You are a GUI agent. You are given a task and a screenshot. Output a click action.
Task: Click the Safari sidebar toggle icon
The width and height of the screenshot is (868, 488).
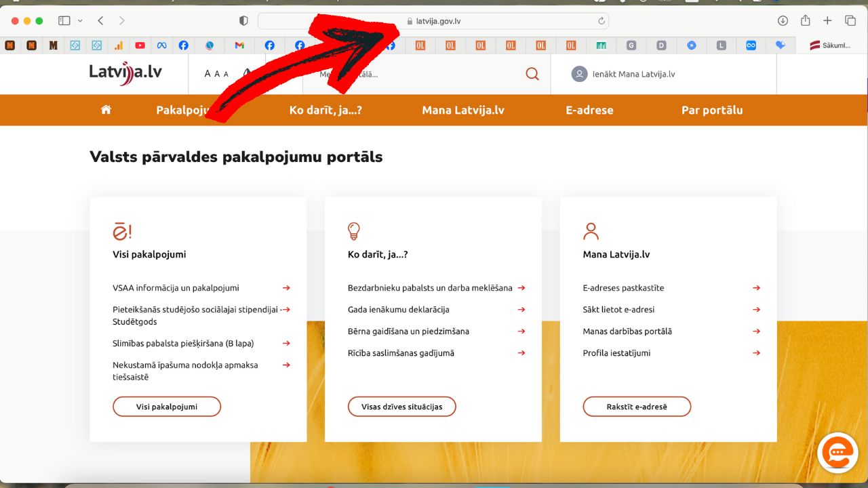point(64,21)
